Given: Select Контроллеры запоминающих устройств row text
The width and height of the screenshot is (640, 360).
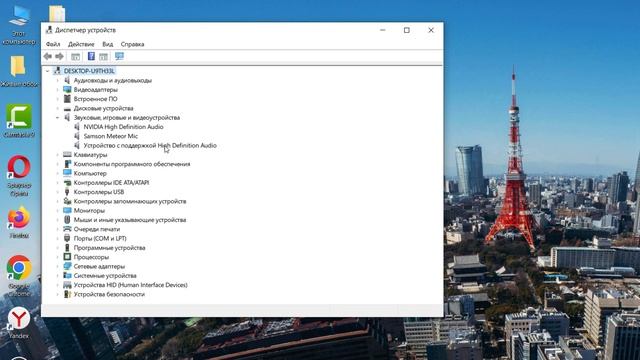Looking at the screenshot, I should pyautogui.click(x=130, y=201).
